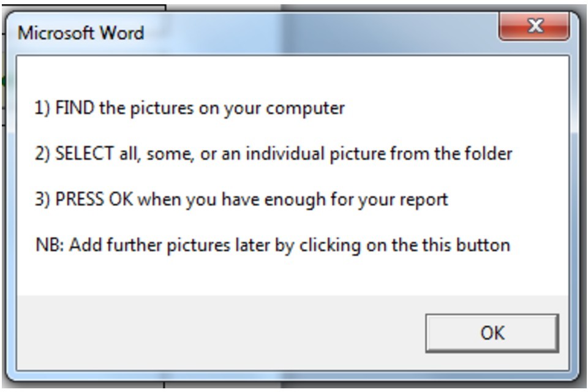Close the Microsoft Word dialog with X
The width and height of the screenshot is (588, 392).
[534, 27]
